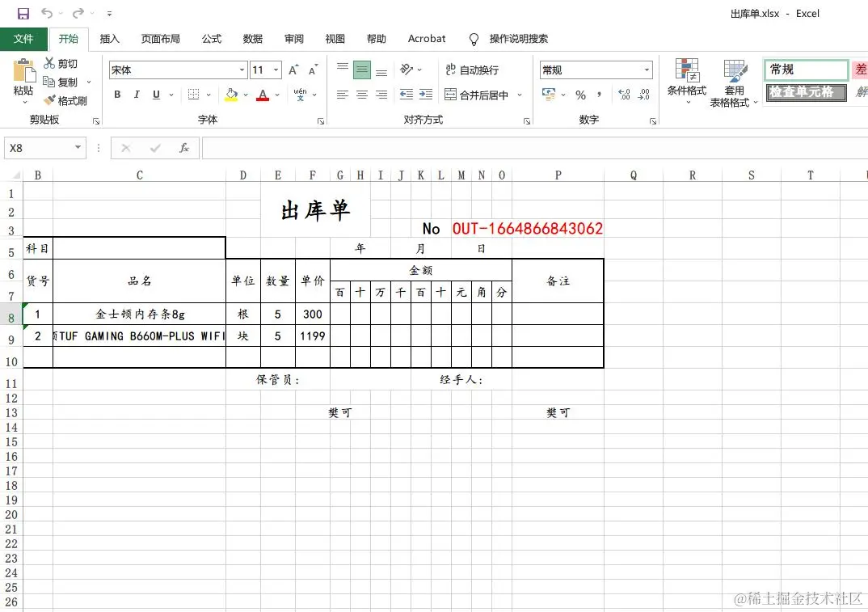The image size is (868, 612).
Task: Select the Format Painter (格式刷)
Action: [65, 100]
